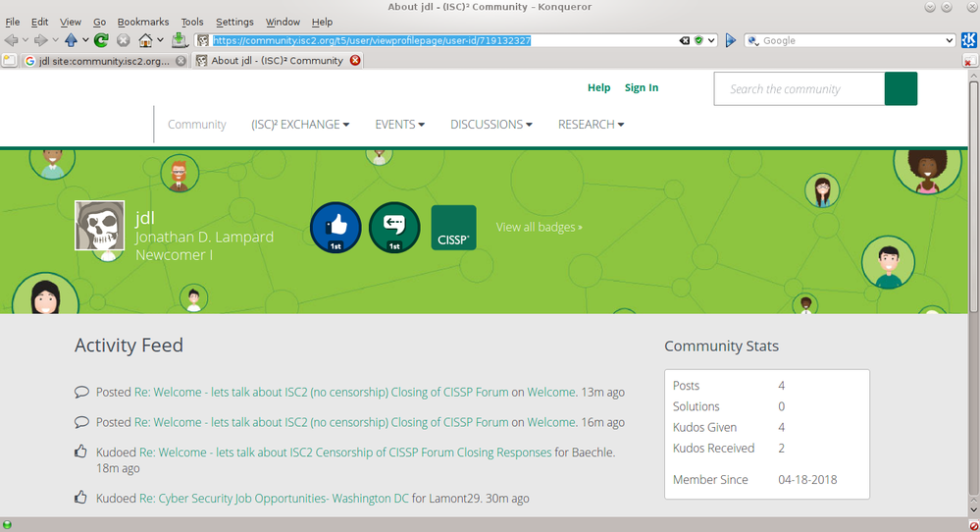Click the status bar green indicator icon
Image resolution: width=980 pixels, height=532 pixels.
point(7,525)
